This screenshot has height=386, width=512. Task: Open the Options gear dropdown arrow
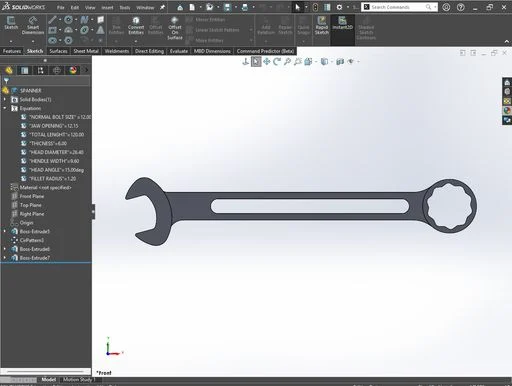[348, 7]
